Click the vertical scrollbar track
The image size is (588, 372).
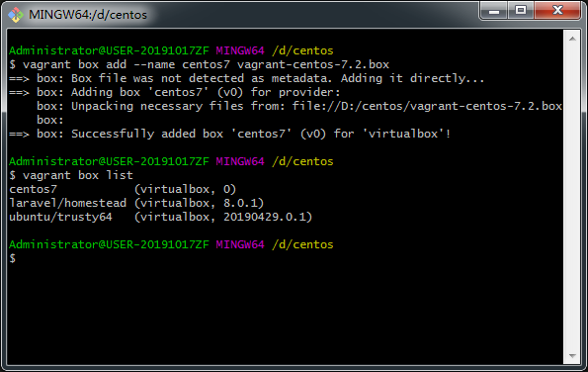point(572,197)
